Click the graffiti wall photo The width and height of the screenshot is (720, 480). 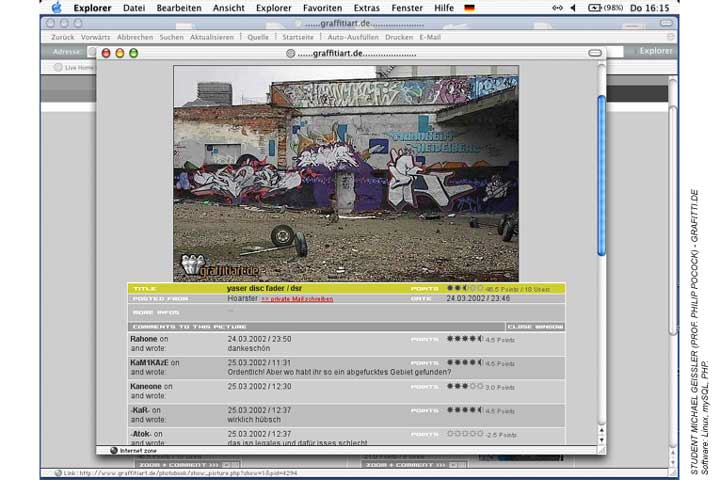coord(345,172)
